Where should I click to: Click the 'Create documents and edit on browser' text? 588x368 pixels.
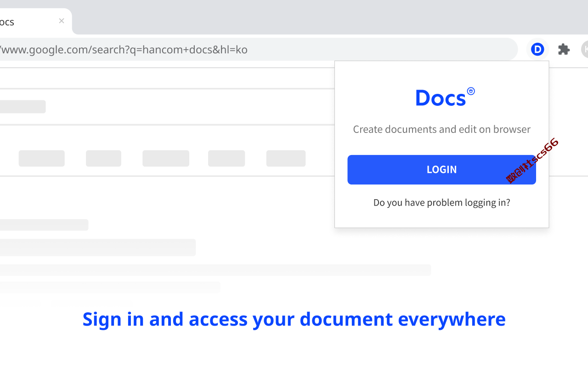click(x=441, y=129)
